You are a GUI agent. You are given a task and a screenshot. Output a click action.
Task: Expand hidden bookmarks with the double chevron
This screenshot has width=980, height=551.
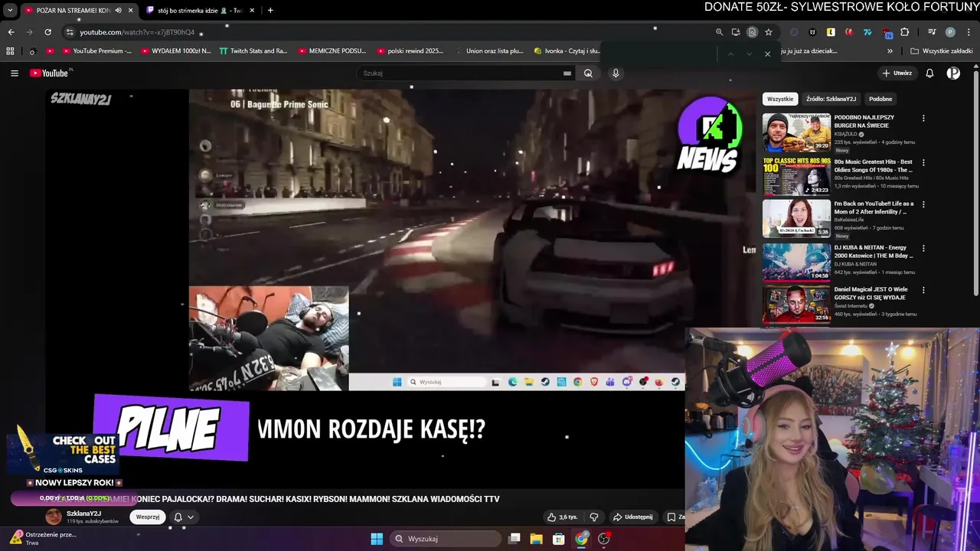click(x=890, y=51)
